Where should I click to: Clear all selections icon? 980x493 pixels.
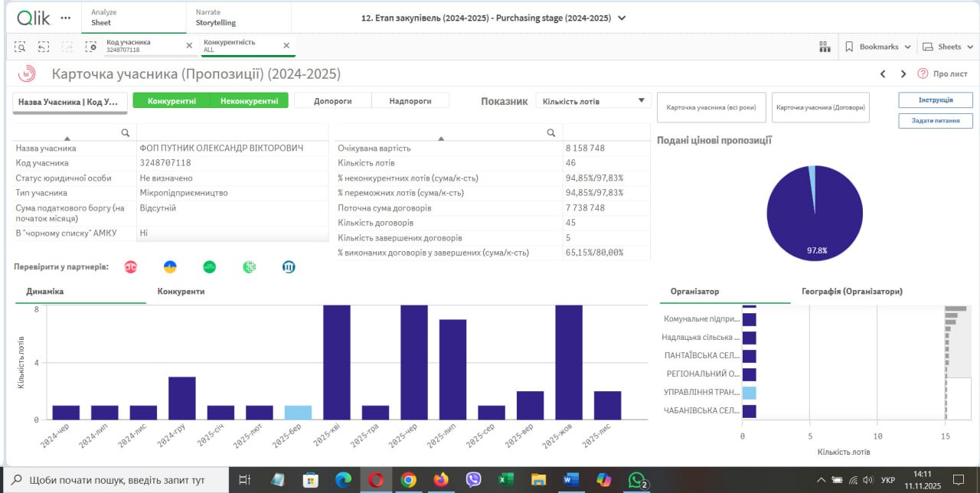click(x=91, y=47)
